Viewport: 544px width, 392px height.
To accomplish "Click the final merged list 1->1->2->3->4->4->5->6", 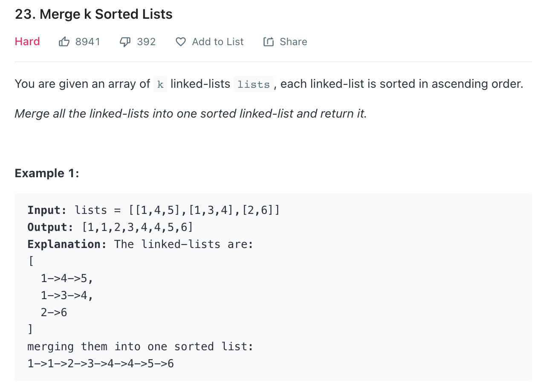I will [x=101, y=363].
